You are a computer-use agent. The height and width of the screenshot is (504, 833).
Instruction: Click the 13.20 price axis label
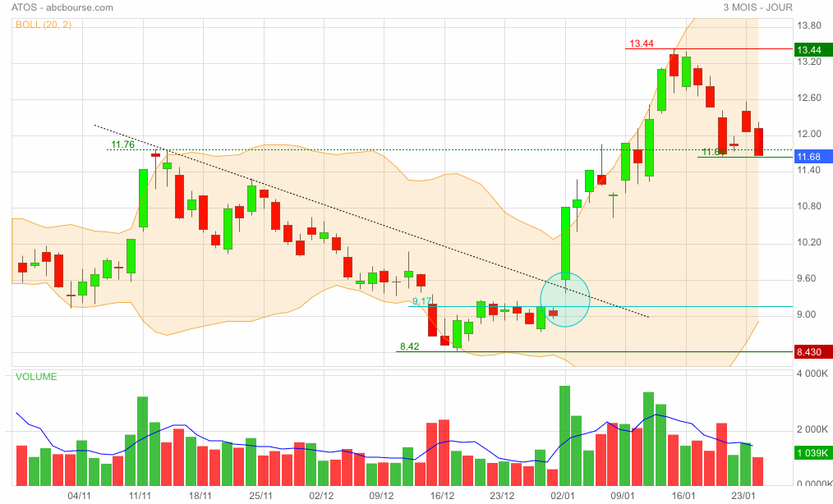click(809, 62)
